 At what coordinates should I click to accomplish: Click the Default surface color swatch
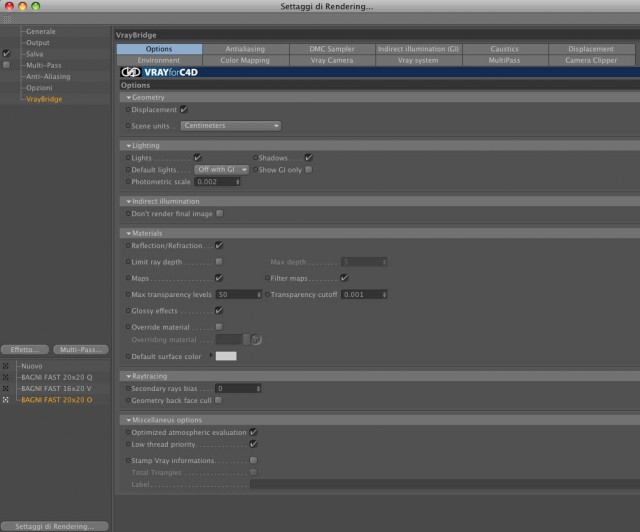(x=226, y=356)
